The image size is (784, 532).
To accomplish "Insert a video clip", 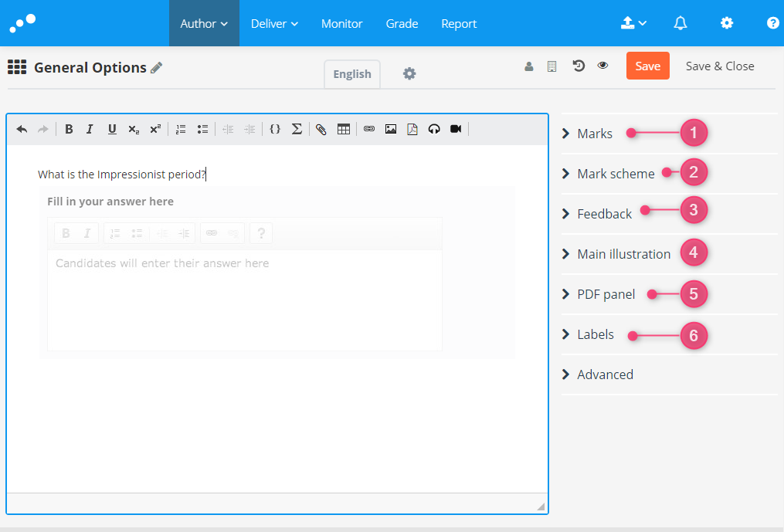I will (x=456, y=129).
